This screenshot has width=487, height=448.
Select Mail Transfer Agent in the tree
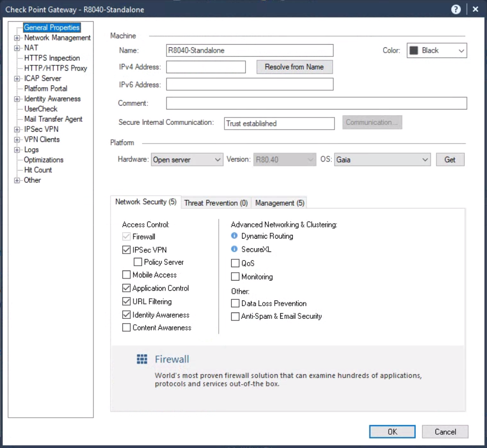[53, 119]
